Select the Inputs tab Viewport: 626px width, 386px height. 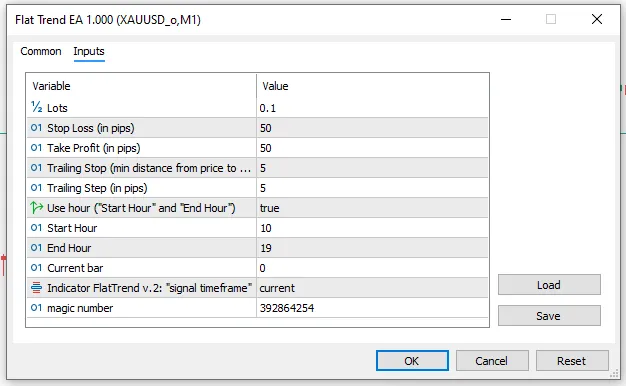click(x=89, y=51)
